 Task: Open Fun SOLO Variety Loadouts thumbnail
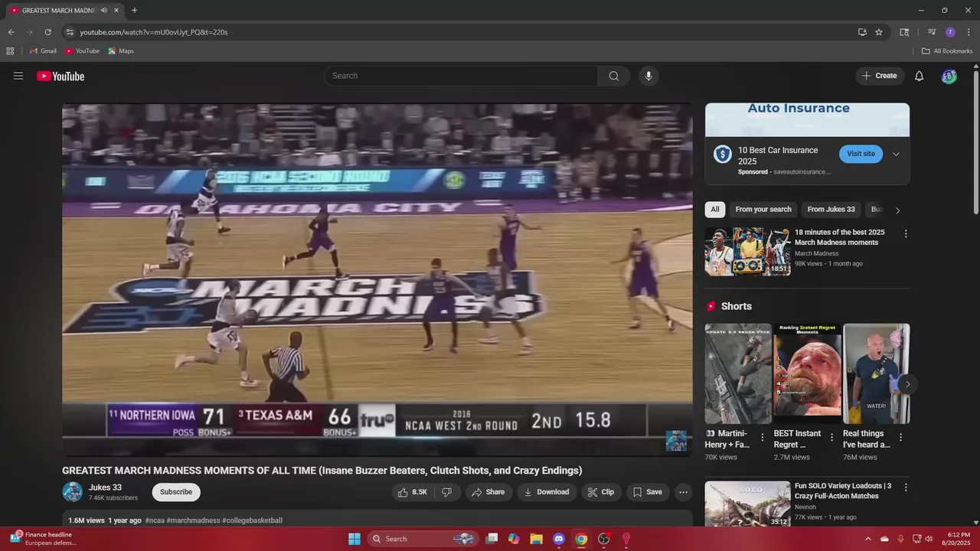pos(748,504)
